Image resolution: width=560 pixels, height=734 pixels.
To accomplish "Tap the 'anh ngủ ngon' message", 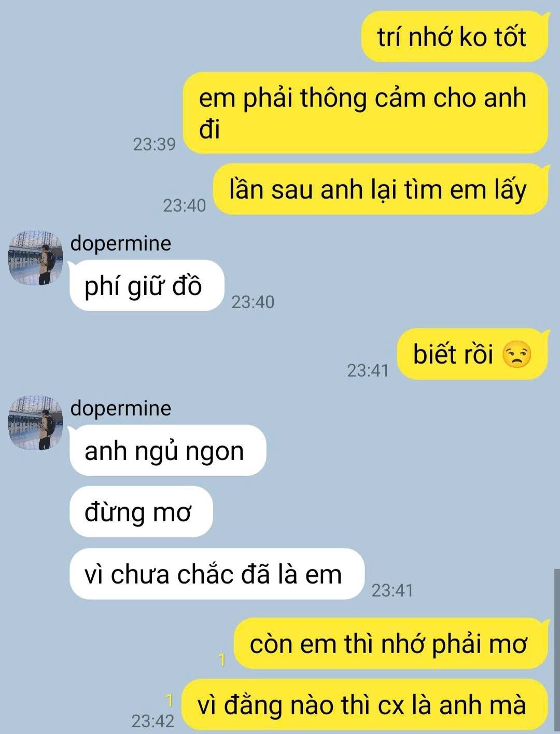I will pos(168,451).
